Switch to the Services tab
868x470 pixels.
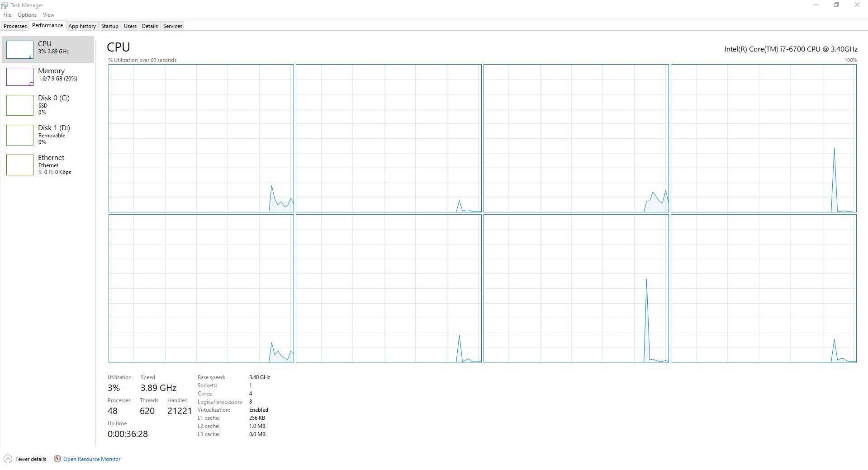click(173, 26)
